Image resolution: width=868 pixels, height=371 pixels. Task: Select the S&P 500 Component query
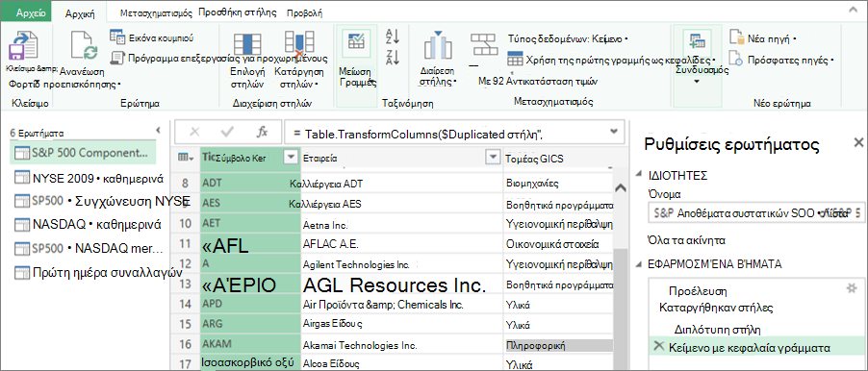pos(83,153)
